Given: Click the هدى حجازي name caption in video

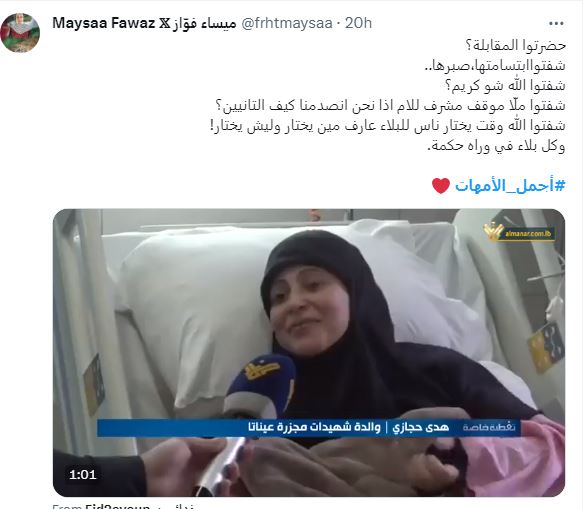Looking at the screenshot, I should (420, 427).
